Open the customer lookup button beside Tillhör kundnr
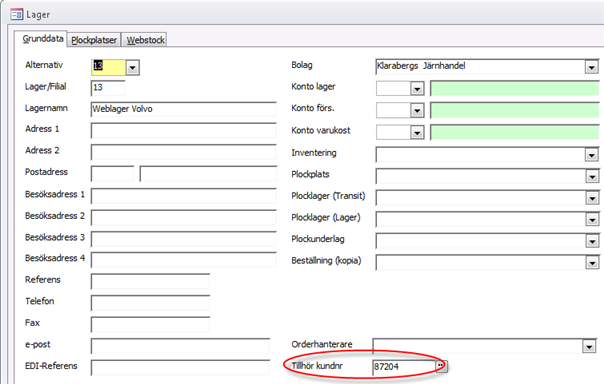604x384 pixels. [x=441, y=366]
